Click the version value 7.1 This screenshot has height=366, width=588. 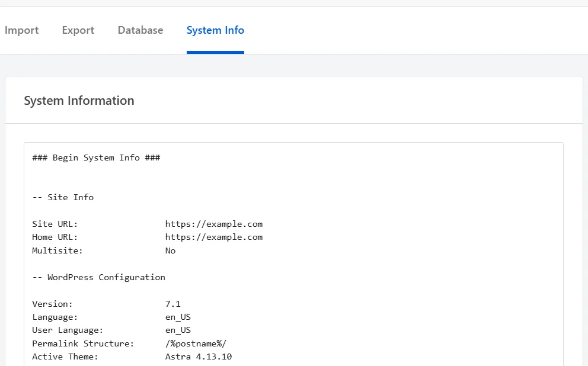tap(173, 304)
